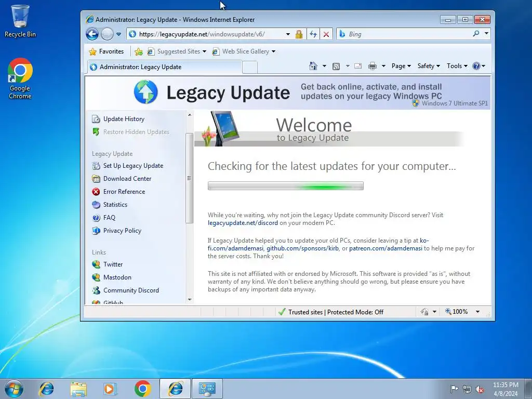This screenshot has width=532, height=399.
Task: Open the Favorites star button
Action: (x=106, y=51)
